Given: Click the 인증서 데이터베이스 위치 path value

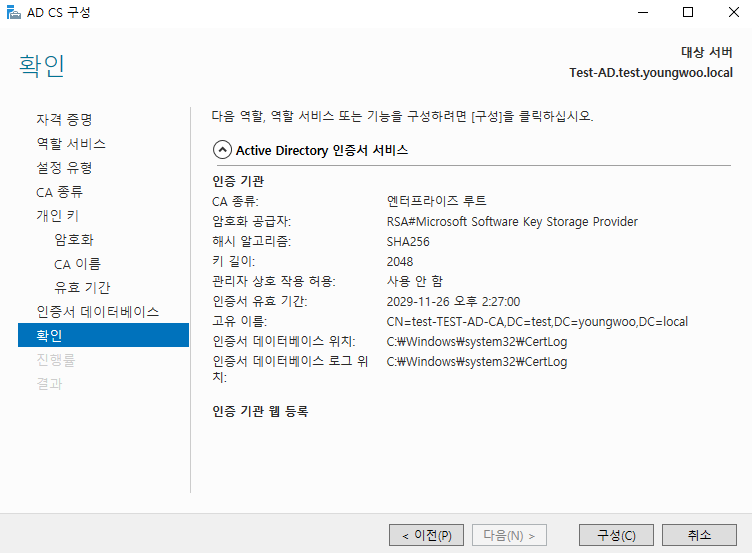Looking at the screenshot, I should point(477,342).
